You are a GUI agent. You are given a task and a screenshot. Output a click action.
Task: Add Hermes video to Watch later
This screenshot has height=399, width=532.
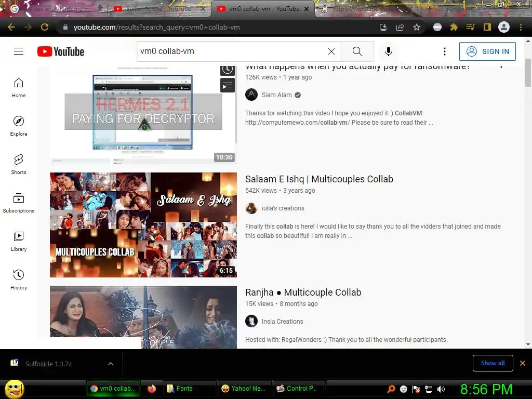[x=228, y=70]
